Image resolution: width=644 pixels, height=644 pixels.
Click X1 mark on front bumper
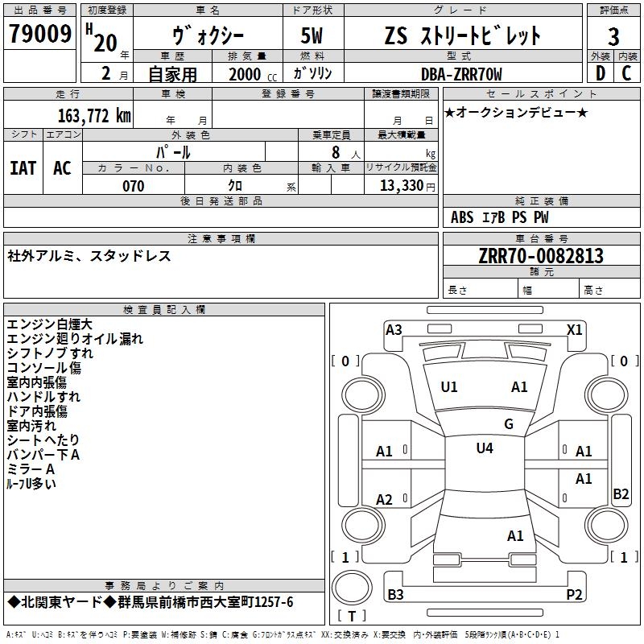[x=574, y=329]
